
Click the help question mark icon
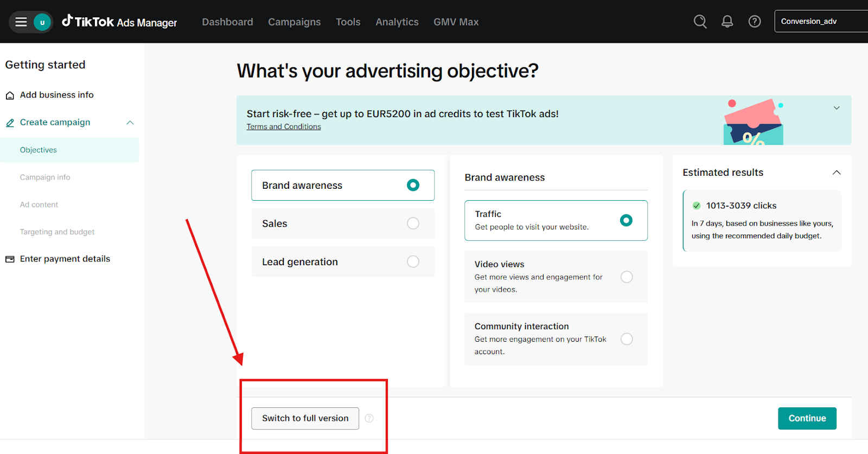click(x=754, y=22)
